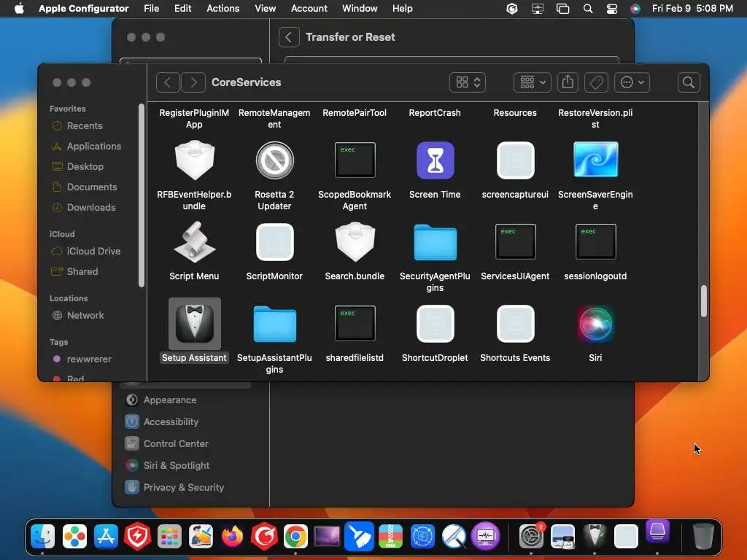Click the ReportCrash file name
Image resolution: width=747 pixels, height=560 pixels.
tap(435, 113)
